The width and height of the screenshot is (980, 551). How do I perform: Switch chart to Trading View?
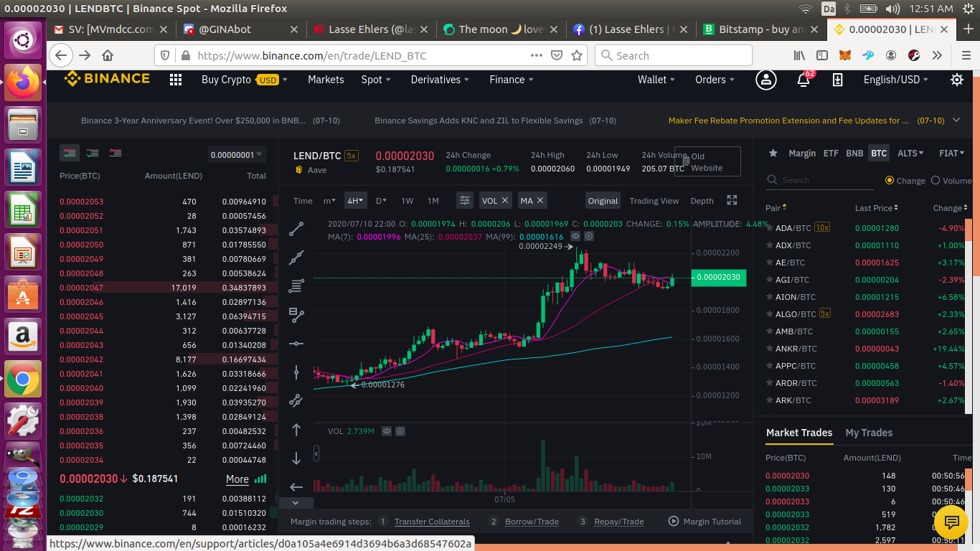(654, 201)
